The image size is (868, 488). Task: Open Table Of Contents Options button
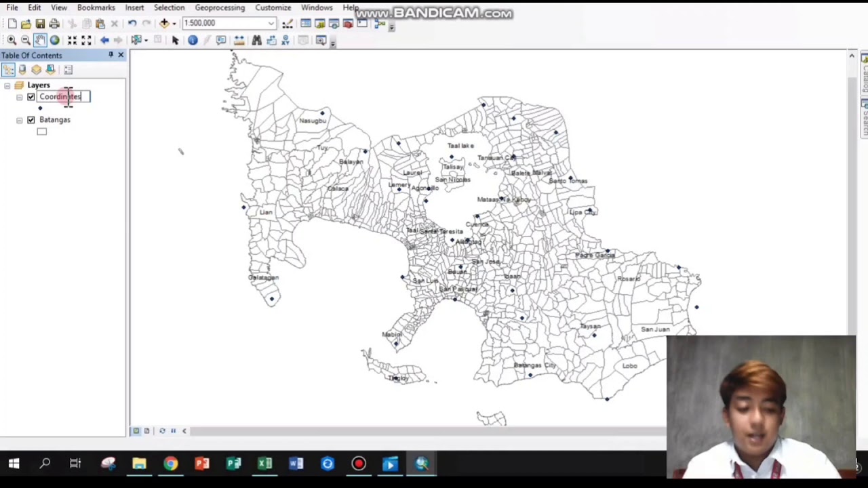tap(68, 69)
